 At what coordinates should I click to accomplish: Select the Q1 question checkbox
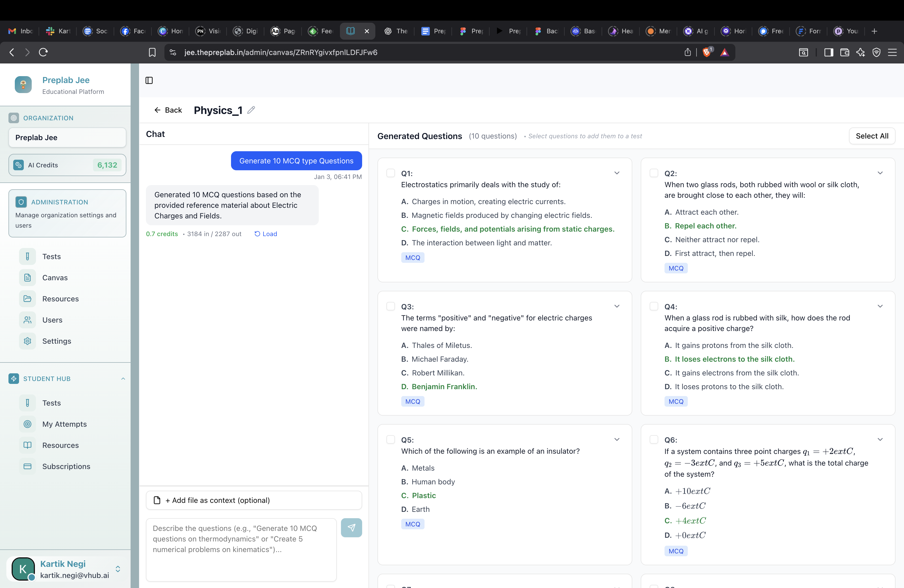[x=390, y=173]
